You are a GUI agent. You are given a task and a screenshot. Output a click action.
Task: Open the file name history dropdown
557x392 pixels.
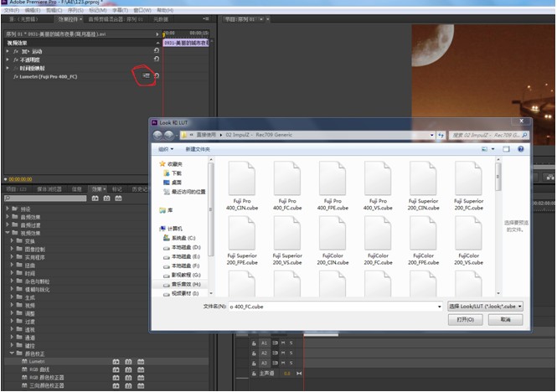coord(440,307)
